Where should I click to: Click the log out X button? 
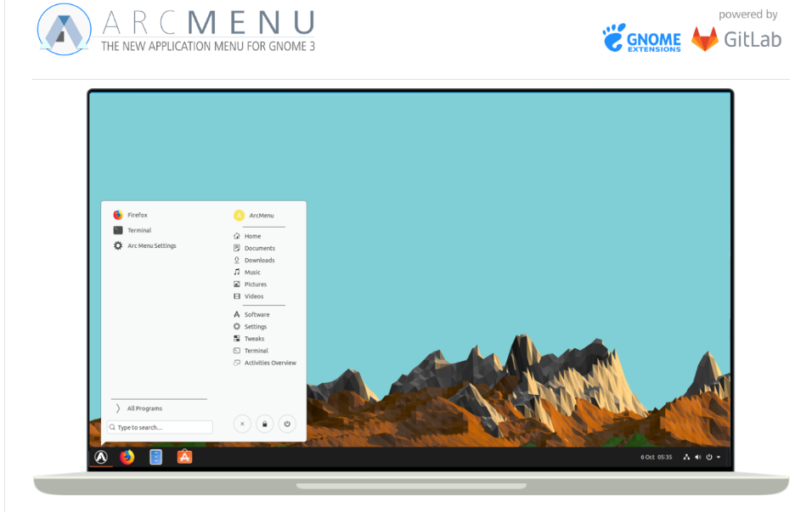click(242, 424)
